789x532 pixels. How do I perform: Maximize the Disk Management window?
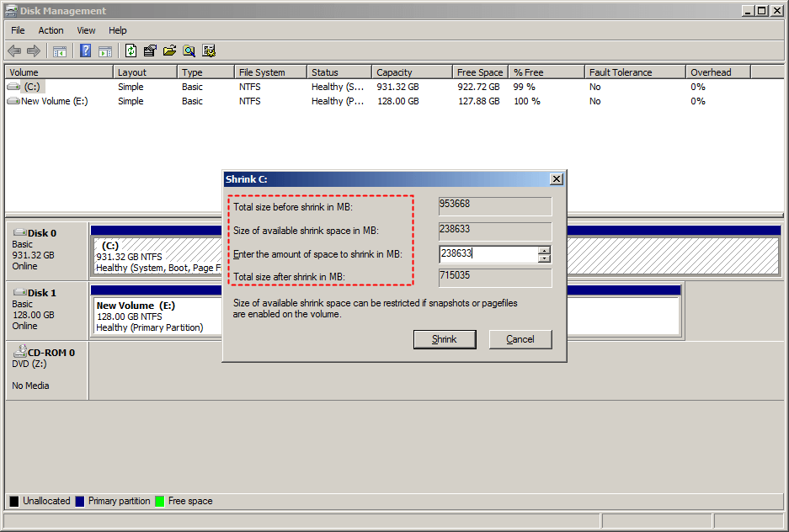pos(762,11)
